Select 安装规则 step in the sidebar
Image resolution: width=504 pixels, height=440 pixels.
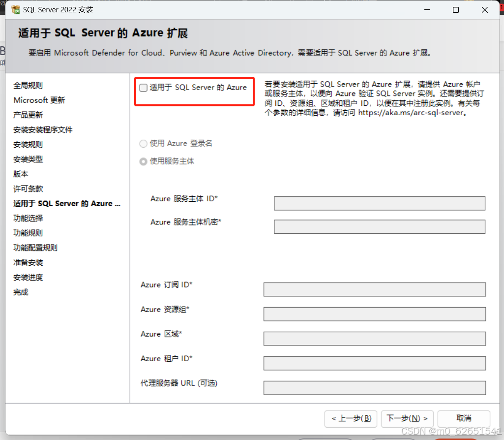[28, 144]
